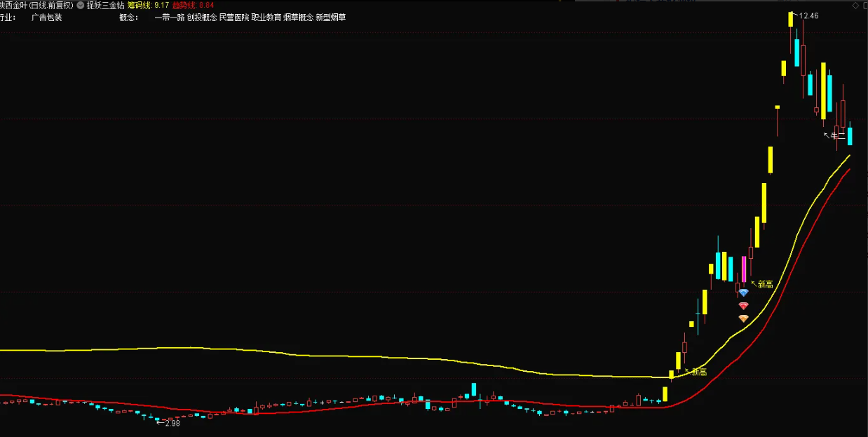This screenshot has height=437, width=868.
Task: Open the 民营医院 concept link
Action: click(234, 18)
